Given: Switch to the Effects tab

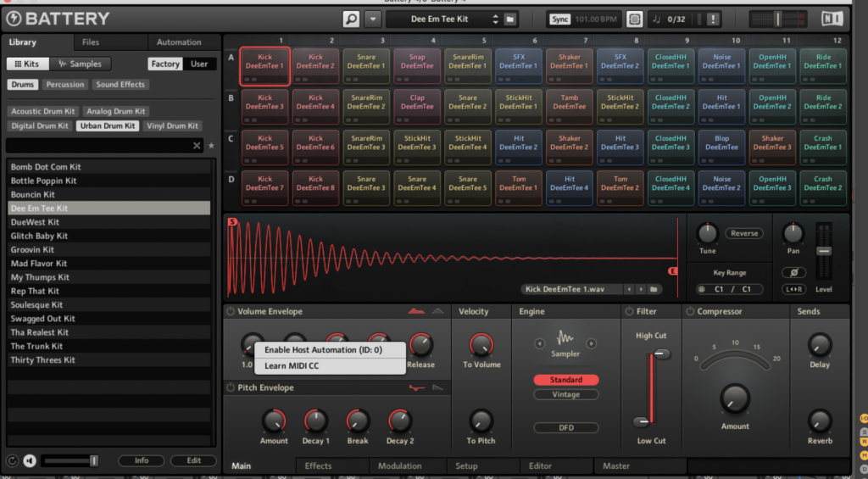Looking at the screenshot, I should pos(318,465).
